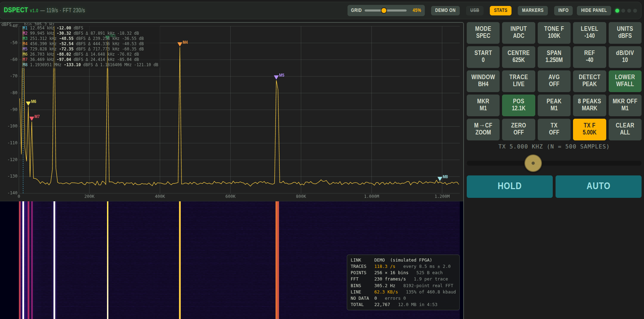Select the M6 marker on the spectrum
The height and width of the screenshot is (319, 644).
point(28,103)
